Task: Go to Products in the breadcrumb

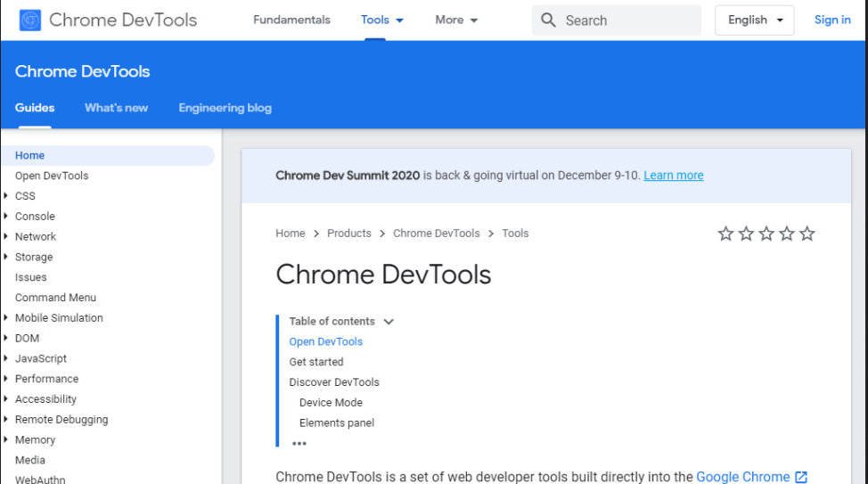Action: click(x=348, y=234)
